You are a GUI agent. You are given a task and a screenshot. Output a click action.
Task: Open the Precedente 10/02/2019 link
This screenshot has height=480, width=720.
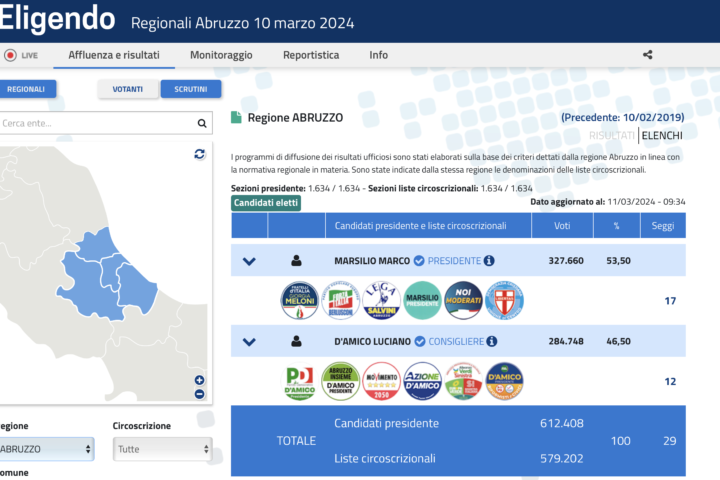pyautogui.click(x=623, y=118)
